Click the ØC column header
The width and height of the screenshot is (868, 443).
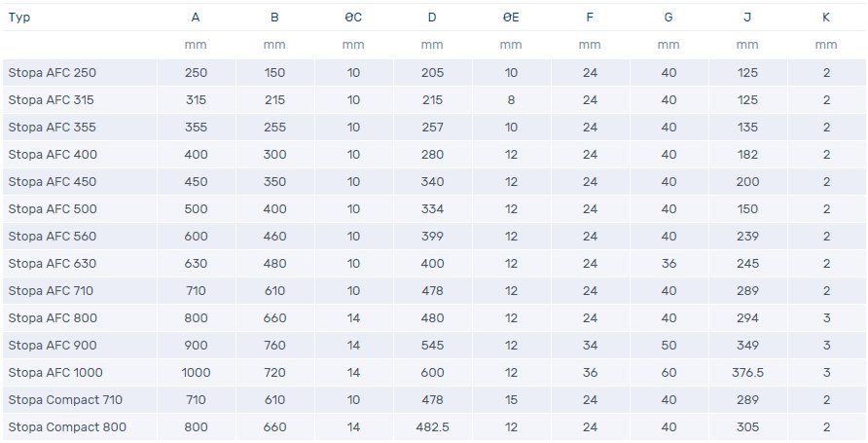point(353,17)
